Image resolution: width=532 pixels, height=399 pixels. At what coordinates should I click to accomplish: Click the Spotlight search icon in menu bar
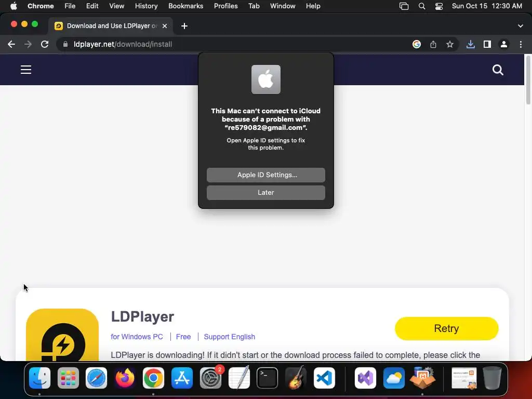pos(422,6)
